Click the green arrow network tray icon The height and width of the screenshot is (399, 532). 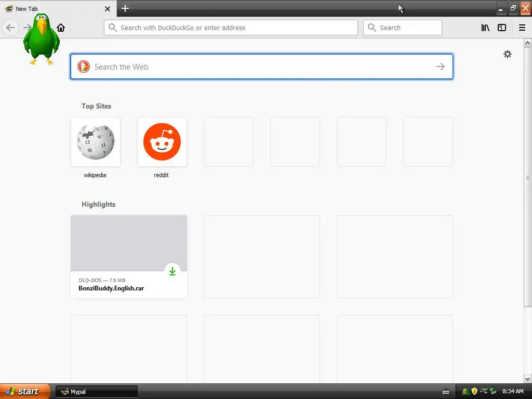pos(493,391)
